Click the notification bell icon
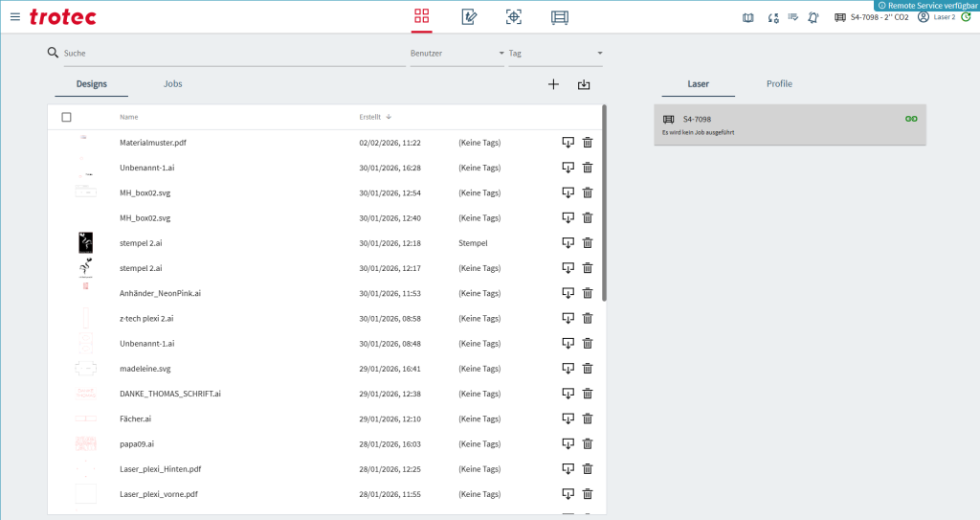The image size is (980, 520). (x=813, y=17)
